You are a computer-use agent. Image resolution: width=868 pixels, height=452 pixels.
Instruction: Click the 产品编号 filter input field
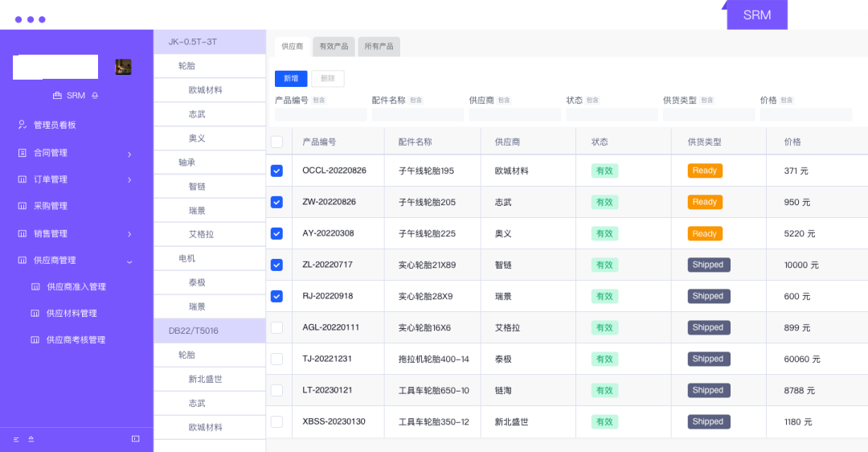[x=321, y=115]
